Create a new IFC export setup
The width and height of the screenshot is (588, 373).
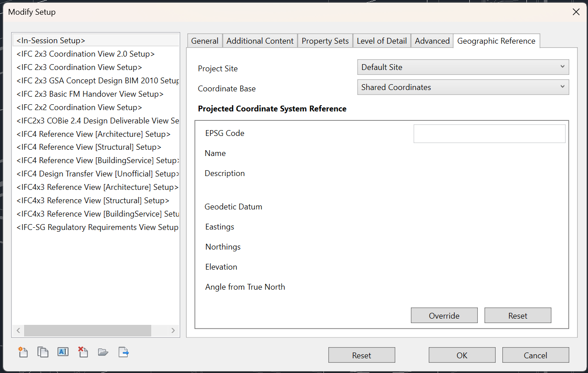pos(23,352)
